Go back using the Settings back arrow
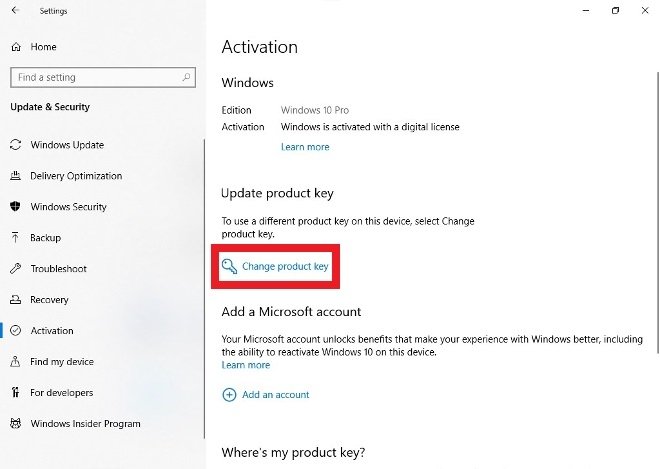The image size is (660, 469). tap(16, 11)
